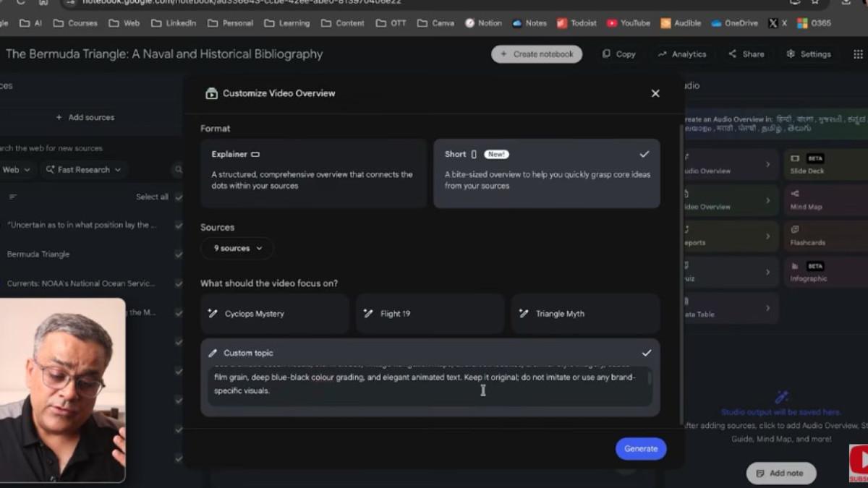Open the Learning bookmarks folder
The width and height of the screenshot is (868, 488).
coord(286,23)
